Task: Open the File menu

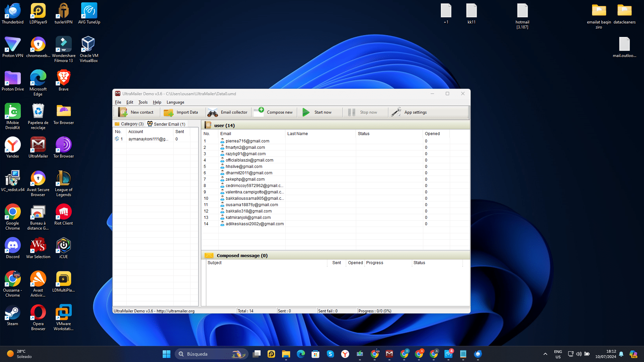Action: pyautogui.click(x=118, y=102)
